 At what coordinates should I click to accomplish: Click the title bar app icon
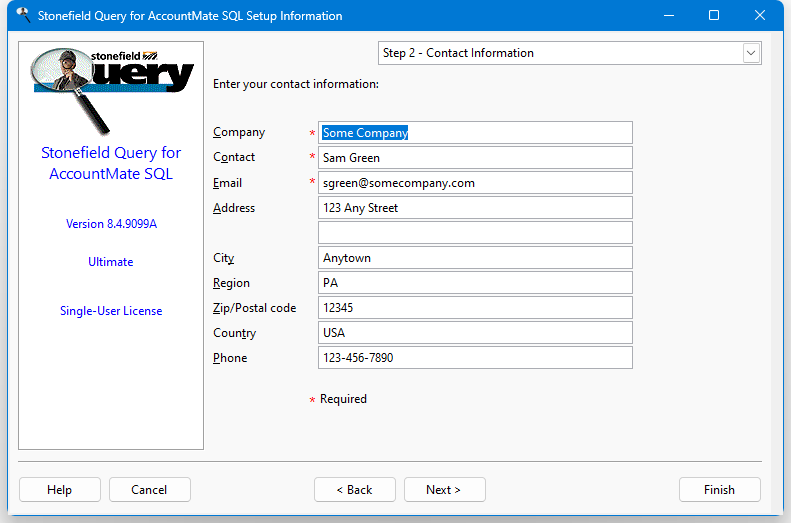tap(23, 16)
